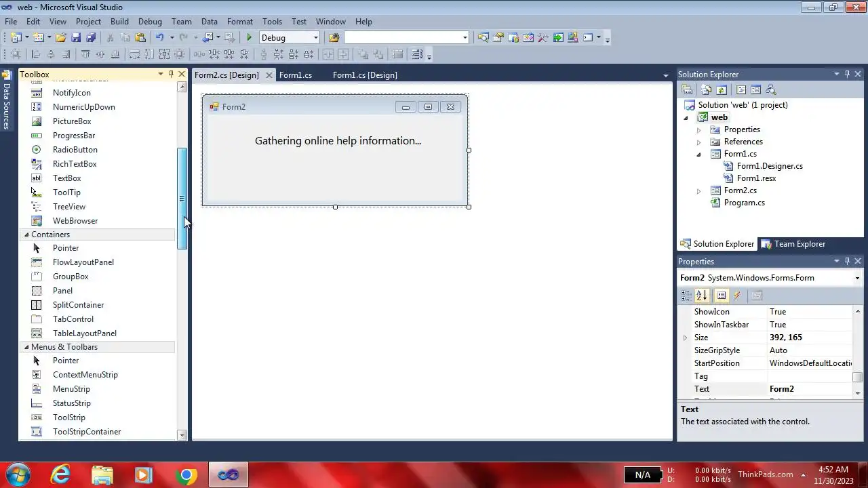Click View Class Diagram icon
The image size is (868, 488).
pos(770,89)
